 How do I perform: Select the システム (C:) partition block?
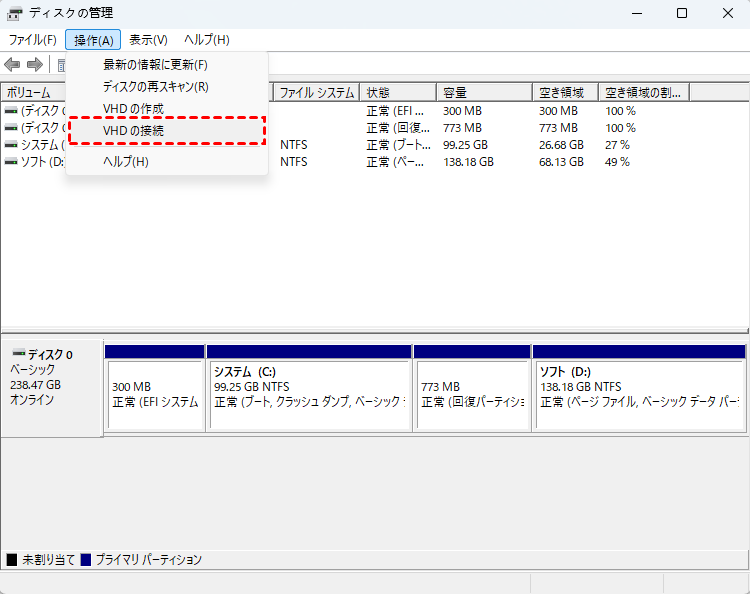point(309,394)
